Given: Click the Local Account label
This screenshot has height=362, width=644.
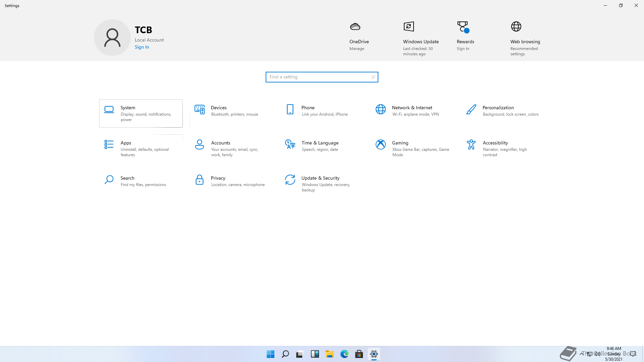Looking at the screenshot, I should 149,40.
